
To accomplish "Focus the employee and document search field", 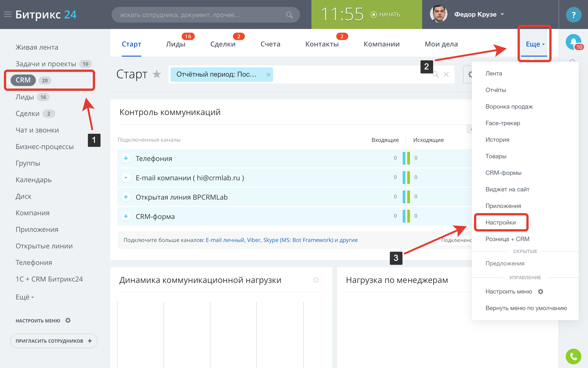I will click(206, 15).
